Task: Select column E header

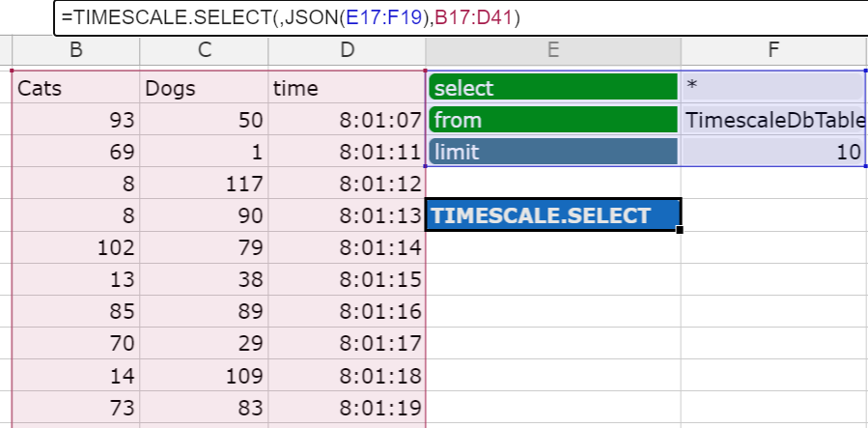Action: 553,50
